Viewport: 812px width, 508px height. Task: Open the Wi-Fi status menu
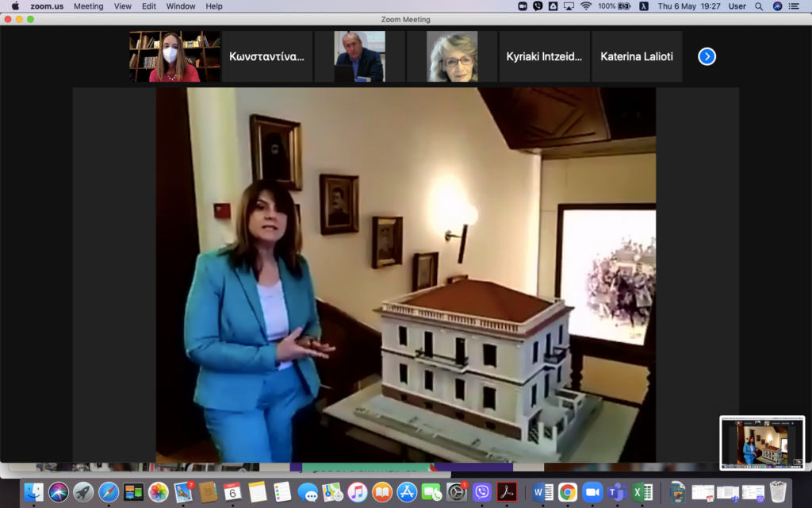pyautogui.click(x=586, y=6)
